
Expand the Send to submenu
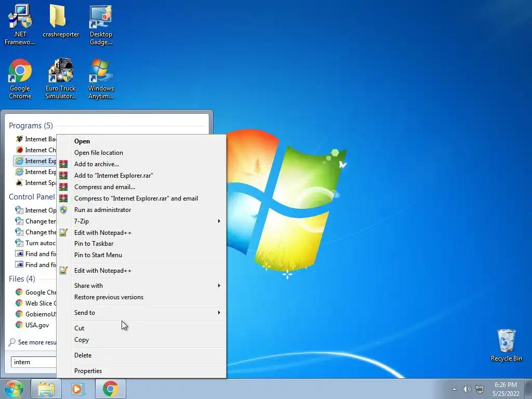[x=141, y=313]
